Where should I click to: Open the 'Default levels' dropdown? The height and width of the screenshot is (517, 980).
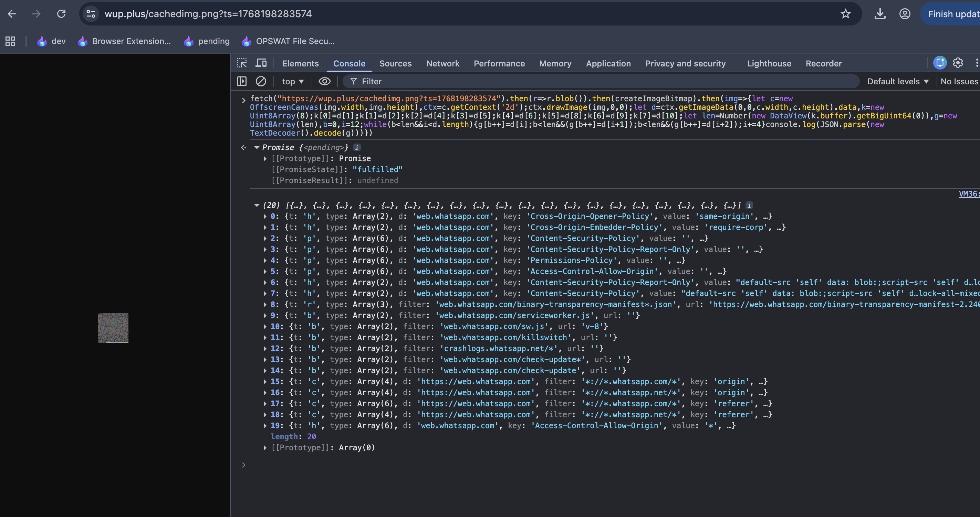coord(898,81)
